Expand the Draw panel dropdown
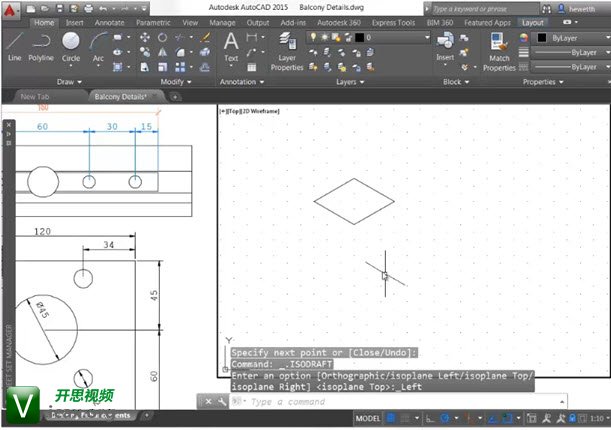 point(70,81)
